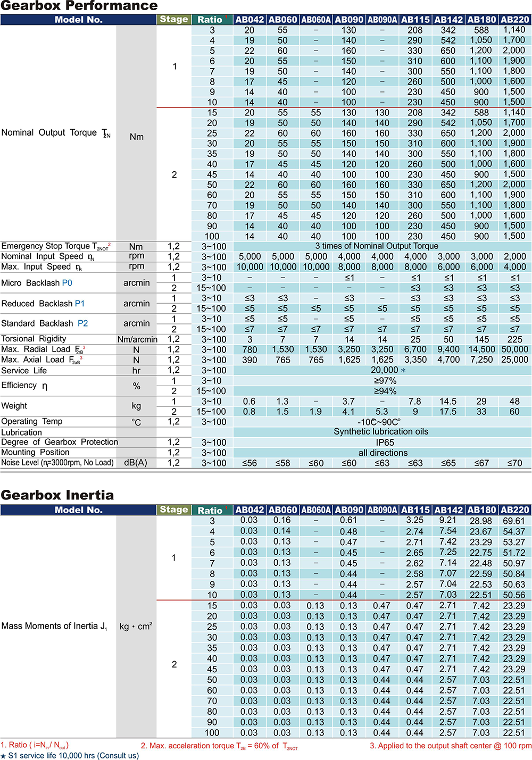This screenshot has height=760, width=532.
Task: Click the Mass Moments of Inertia row label
Action: tap(54, 627)
